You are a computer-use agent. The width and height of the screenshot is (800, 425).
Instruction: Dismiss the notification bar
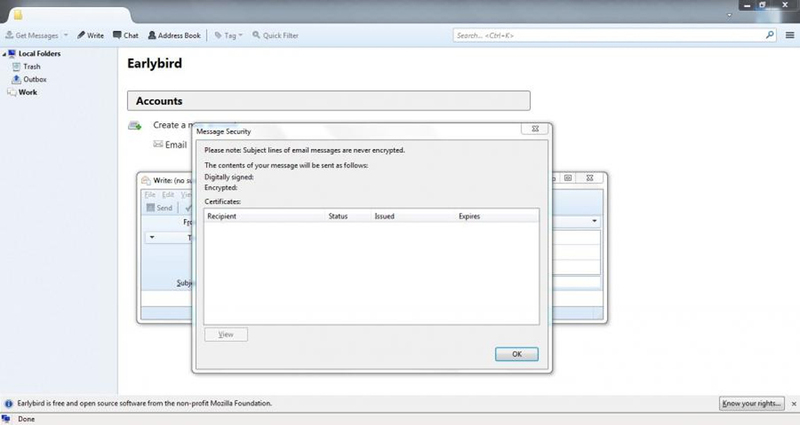tap(794, 404)
